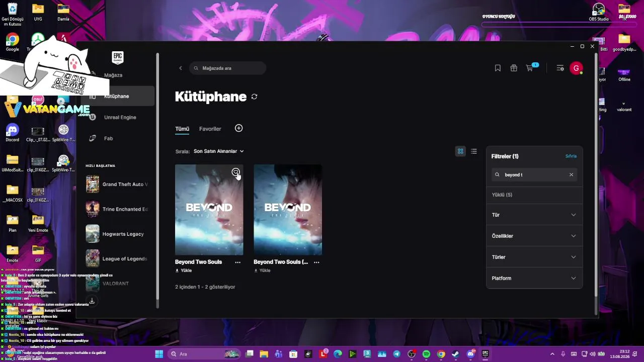Select Google Chrome desktop shortcut

click(13, 43)
